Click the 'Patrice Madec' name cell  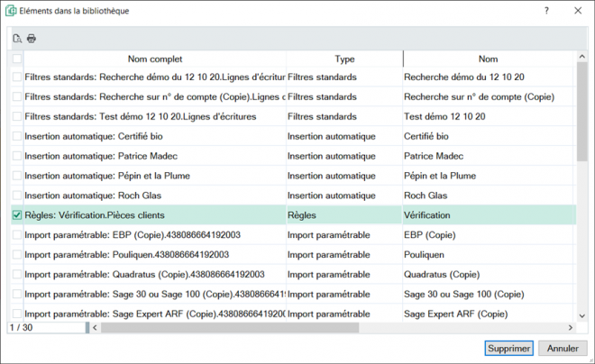(490, 156)
